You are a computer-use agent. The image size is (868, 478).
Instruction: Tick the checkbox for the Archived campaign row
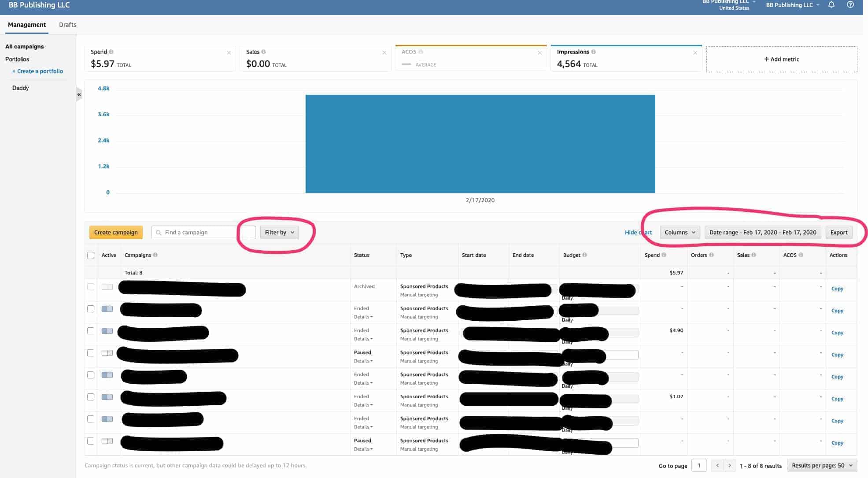click(x=91, y=287)
